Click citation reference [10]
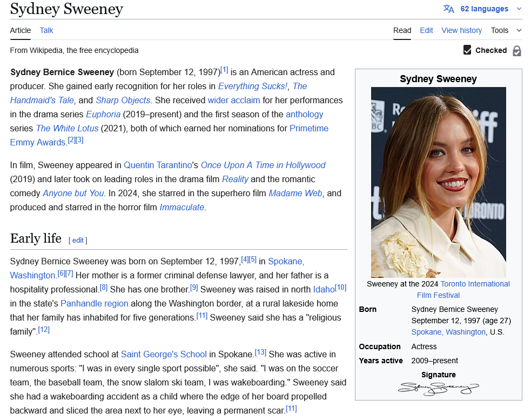 (341, 287)
